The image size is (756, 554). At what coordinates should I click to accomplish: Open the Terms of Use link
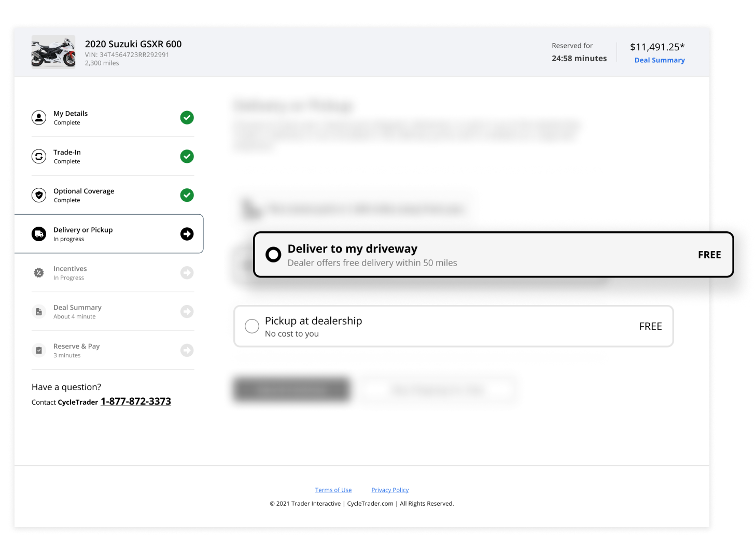(x=333, y=490)
